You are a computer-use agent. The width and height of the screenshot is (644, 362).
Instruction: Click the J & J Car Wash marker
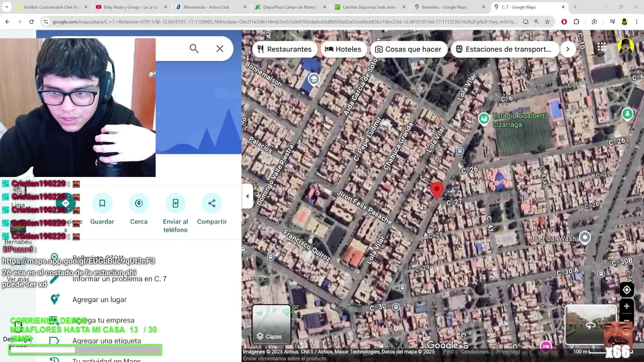point(585,237)
